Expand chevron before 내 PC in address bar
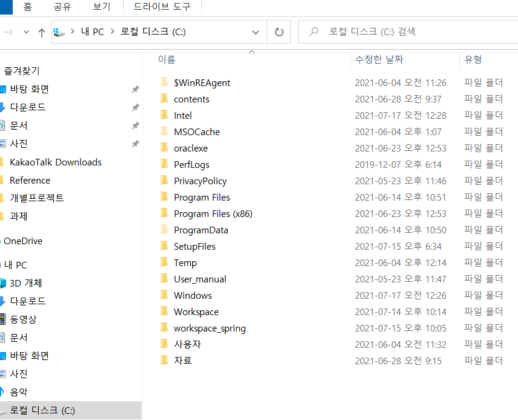Image resolution: width=518 pixels, height=420 pixels. click(x=72, y=32)
